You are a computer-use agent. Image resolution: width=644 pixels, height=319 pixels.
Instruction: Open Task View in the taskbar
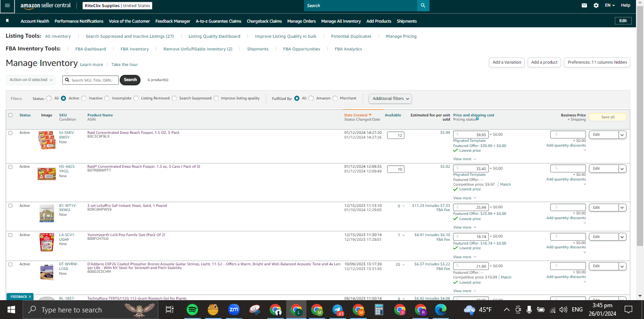tap(170, 310)
